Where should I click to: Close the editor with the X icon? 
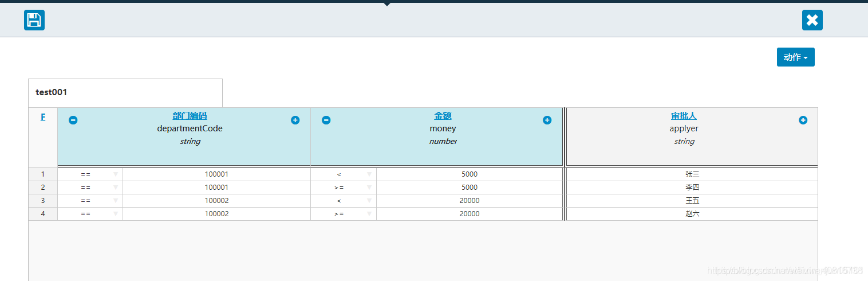point(812,20)
